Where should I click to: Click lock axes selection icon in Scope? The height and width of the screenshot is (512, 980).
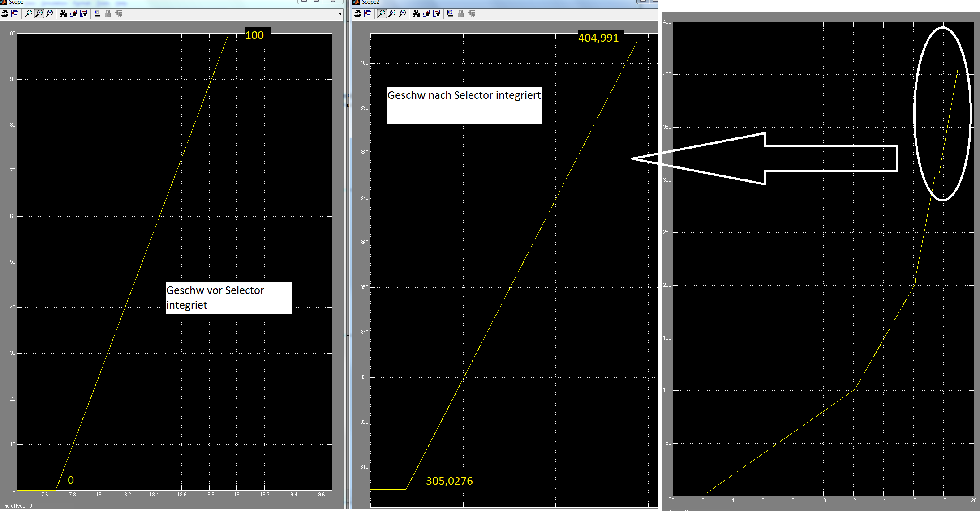click(x=108, y=13)
